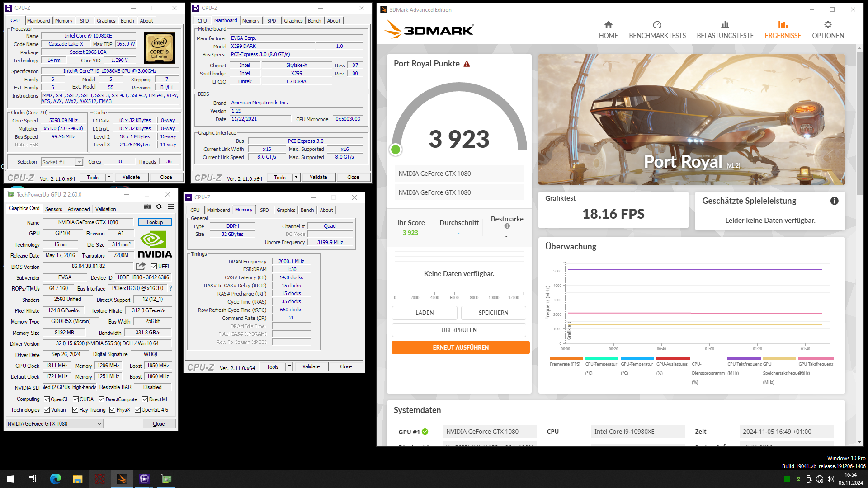
Task: Switch to CPU-Z taskbar icon
Action: pyautogui.click(x=144, y=479)
